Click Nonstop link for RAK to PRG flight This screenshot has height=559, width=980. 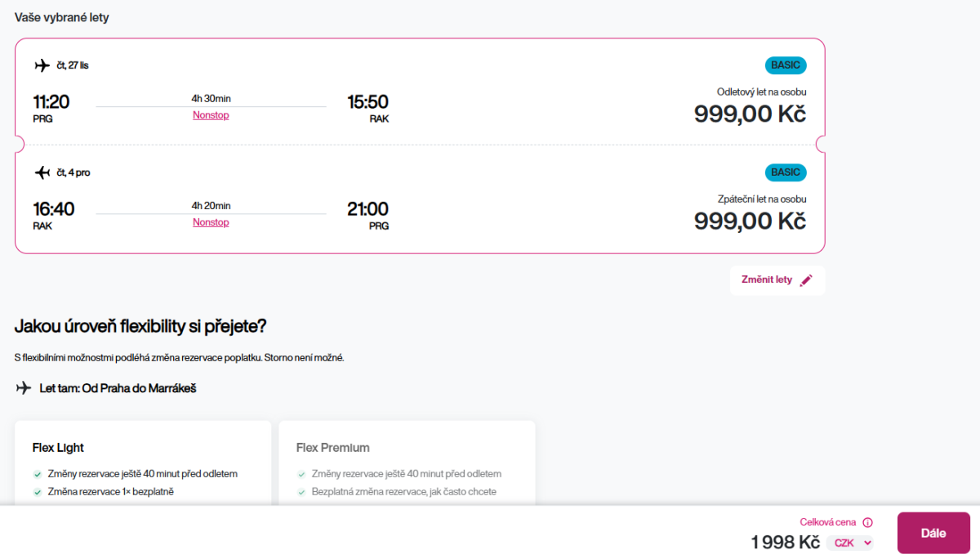pos(211,222)
